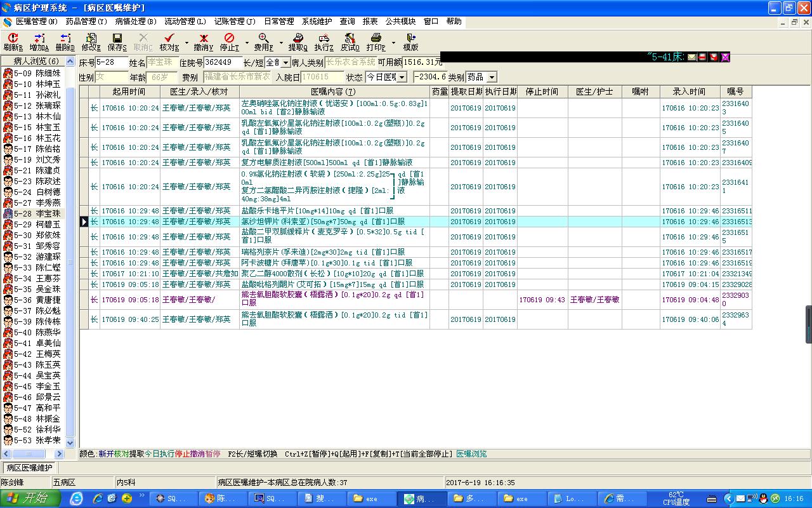
Task: Click the 保存 save floppy icon
Action: click(x=117, y=39)
